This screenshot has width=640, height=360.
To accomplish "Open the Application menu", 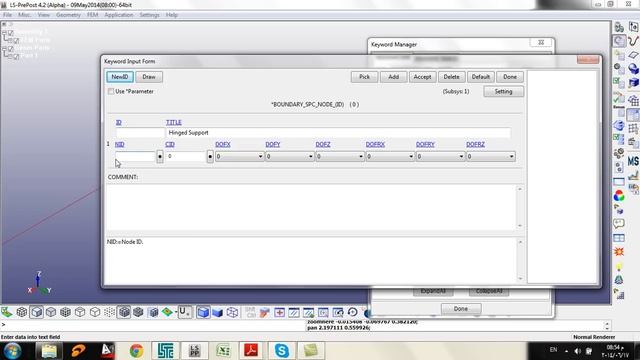I will 118,15.
